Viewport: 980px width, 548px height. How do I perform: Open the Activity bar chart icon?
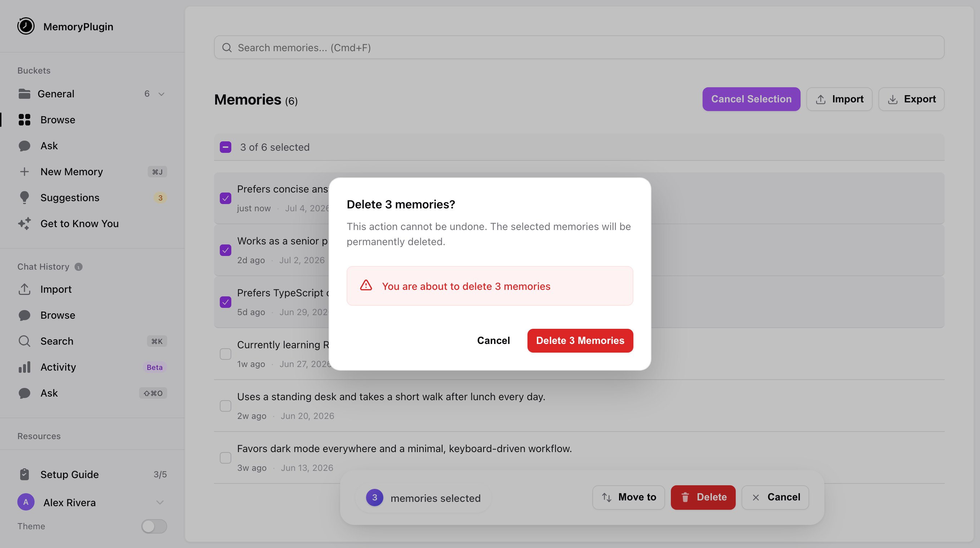point(24,367)
